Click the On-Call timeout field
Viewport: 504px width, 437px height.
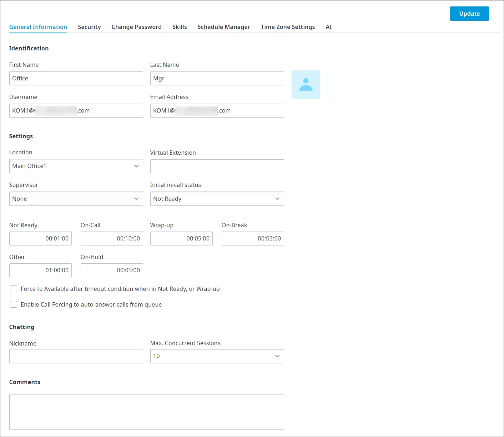[112, 238]
